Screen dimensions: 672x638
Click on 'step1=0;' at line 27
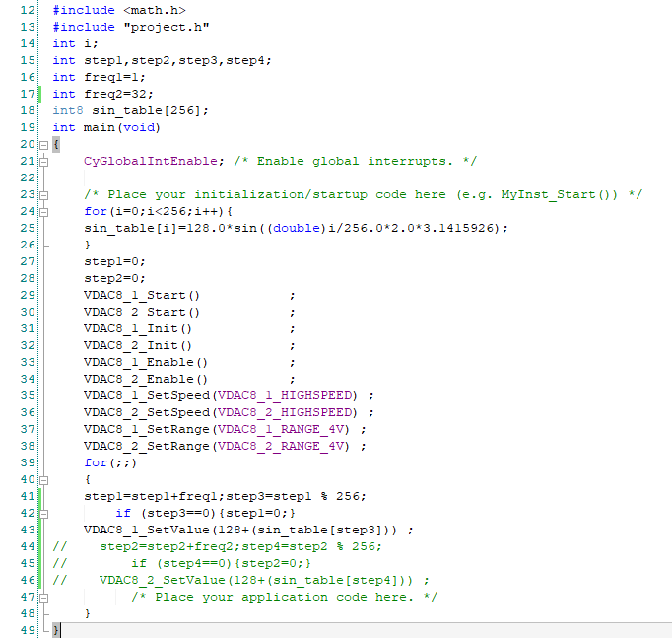(115, 261)
